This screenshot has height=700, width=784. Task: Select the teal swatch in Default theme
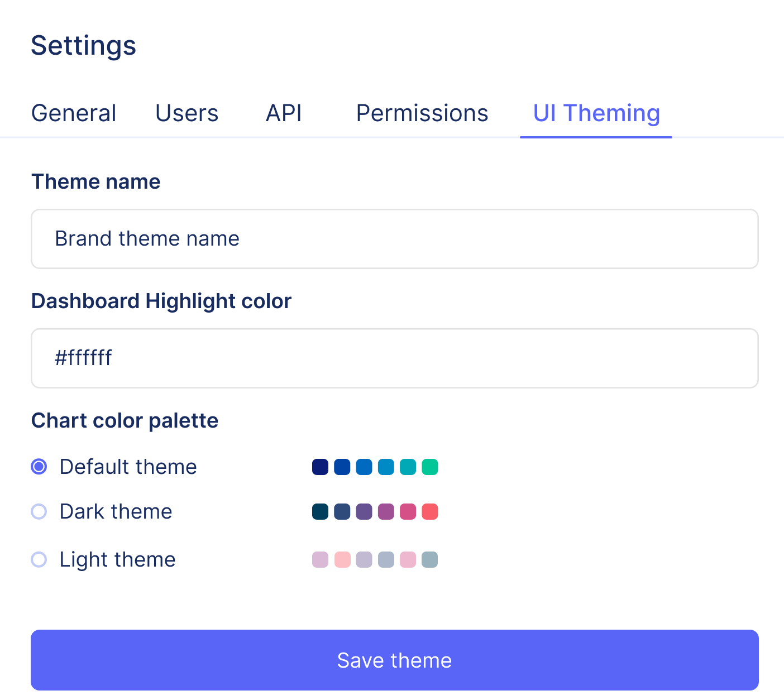coord(408,467)
